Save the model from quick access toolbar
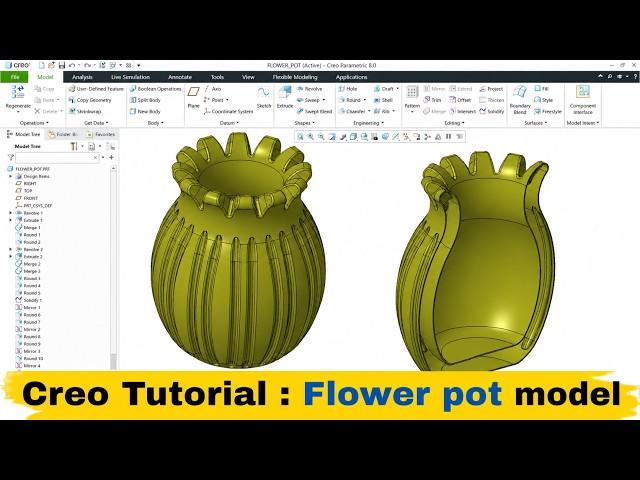This screenshot has height=480, width=640. (x=62, y=65)
